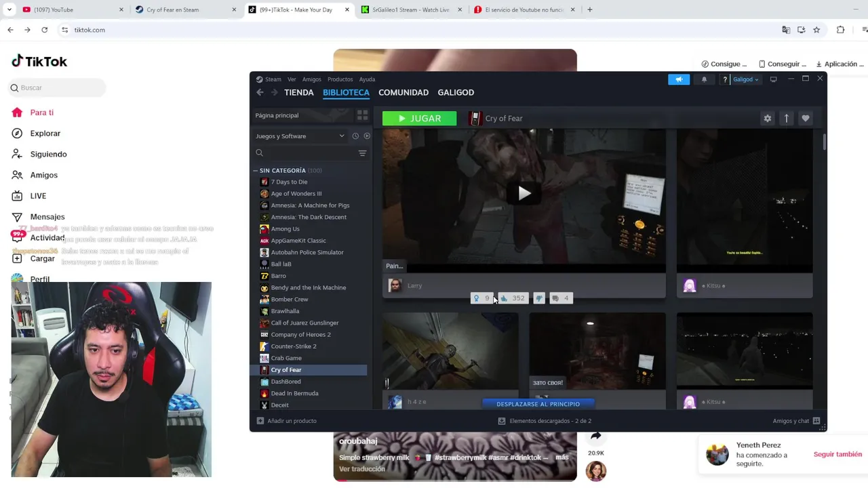Bookmark page with Chrome star icon

[x=816, y=30]
